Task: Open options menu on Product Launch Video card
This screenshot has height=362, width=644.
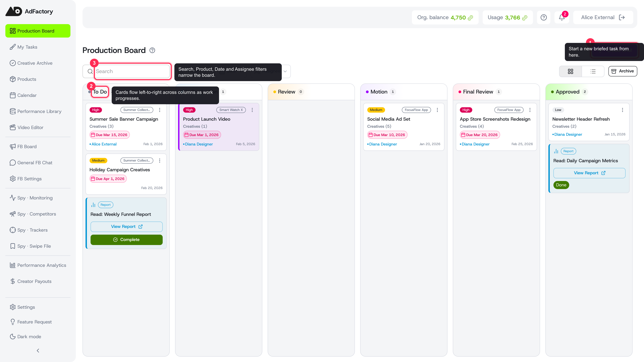Action: pos(252,110)
